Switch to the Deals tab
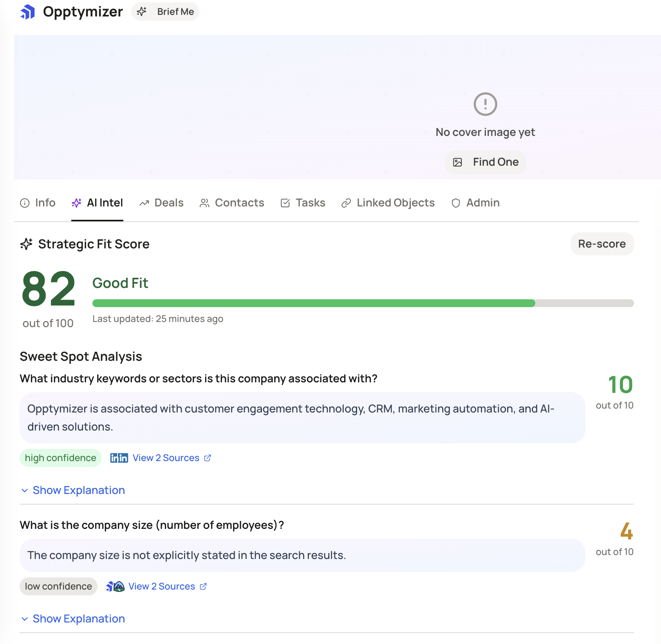Viewport: 661px width, 644px height. (x=161, y=203)
